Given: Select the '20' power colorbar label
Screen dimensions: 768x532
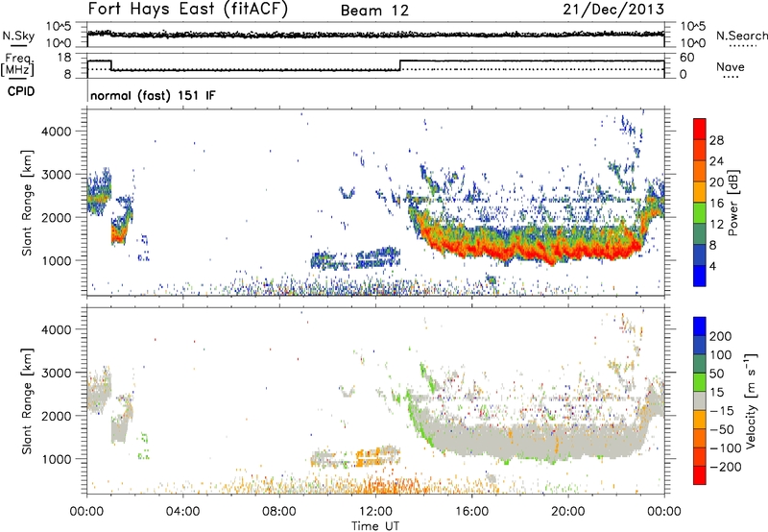Looking at the screenshot, I should [716, 182].
